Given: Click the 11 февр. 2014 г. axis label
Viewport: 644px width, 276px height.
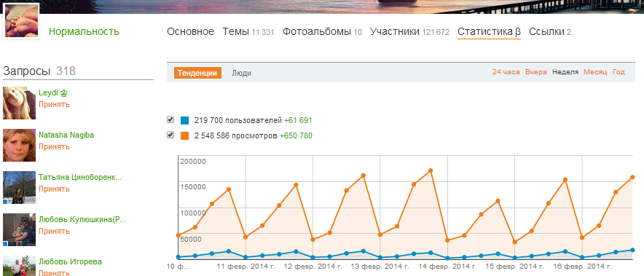Looking at the screenshot, I should [x=246, y=266].
